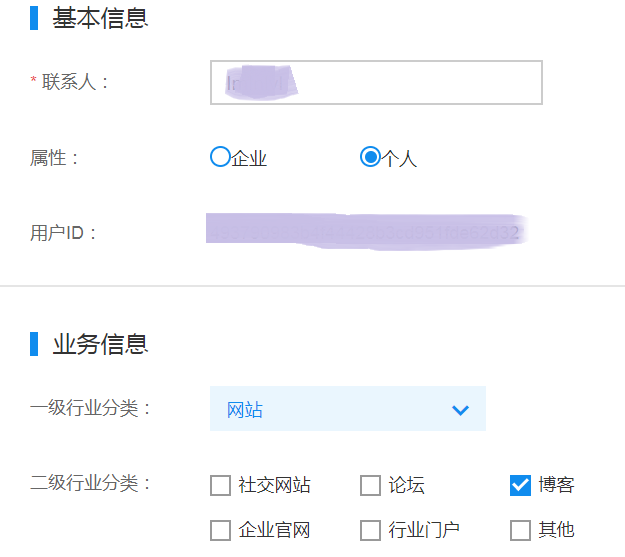This screenshot has width=625, height=557.
Task: Click the blurred 用户ID value
Action: tap(367, 232)
